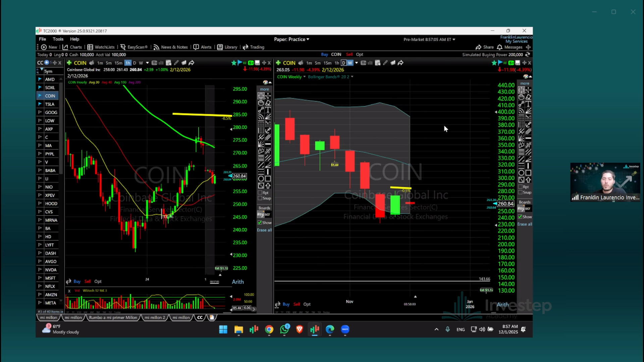This screenshot has width=644, height=362.
Task: Expand the Bollinger Bands 20 2 indicator menu
Action: (x=352, y=77)
